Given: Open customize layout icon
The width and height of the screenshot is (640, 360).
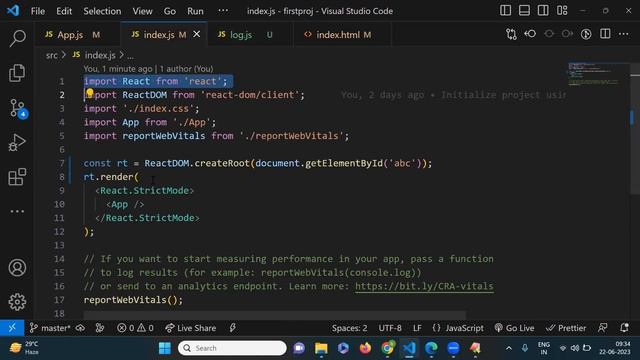Looking at the screenshot, I should 562,11.
